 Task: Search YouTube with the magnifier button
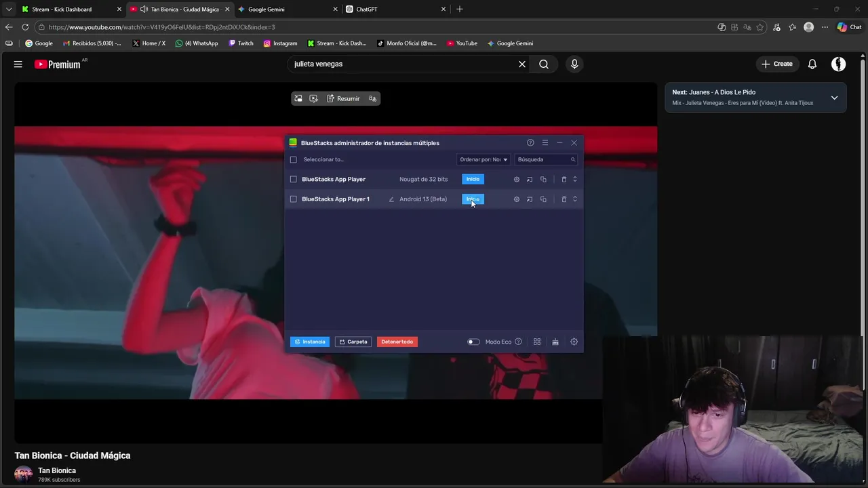[544, 64]
